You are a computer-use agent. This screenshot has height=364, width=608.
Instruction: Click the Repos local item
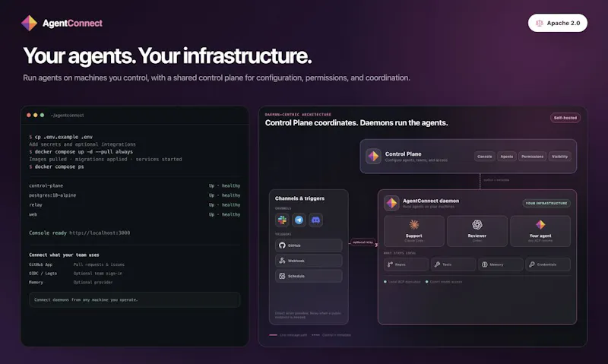click(407, 264)
